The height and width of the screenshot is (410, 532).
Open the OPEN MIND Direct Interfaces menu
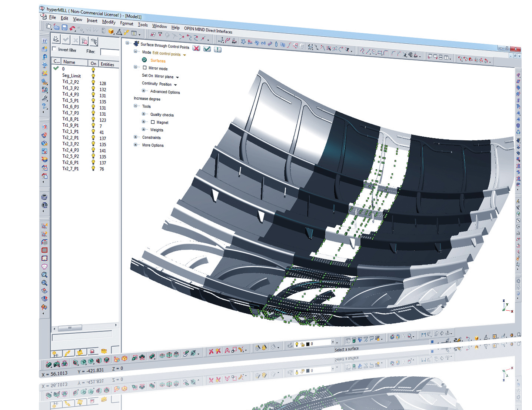208,30
